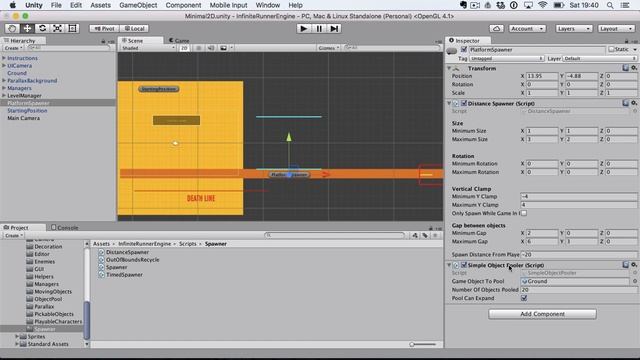Open the DistanceSpawner script asset
Screen dimensions: 640x360
127,252
